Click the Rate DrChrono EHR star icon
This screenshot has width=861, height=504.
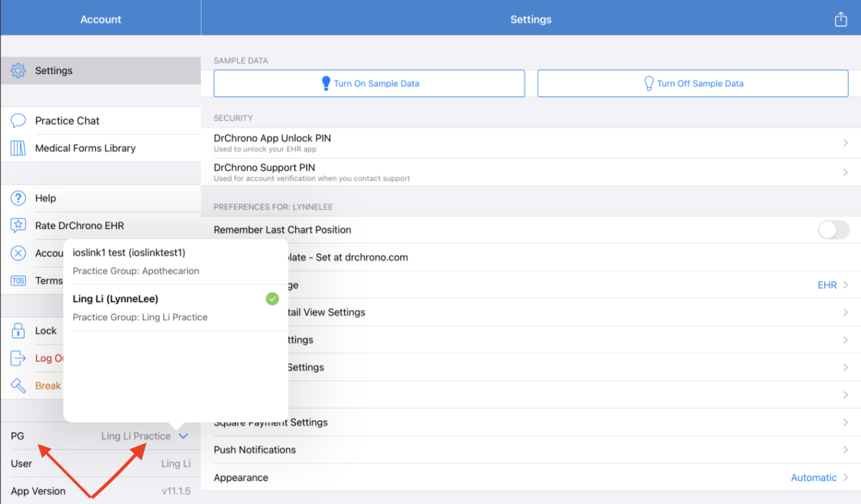point(18,226)
